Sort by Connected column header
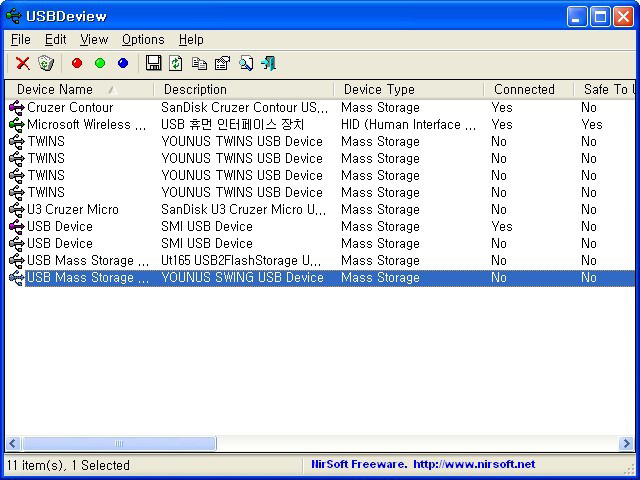 coord(524,89)
